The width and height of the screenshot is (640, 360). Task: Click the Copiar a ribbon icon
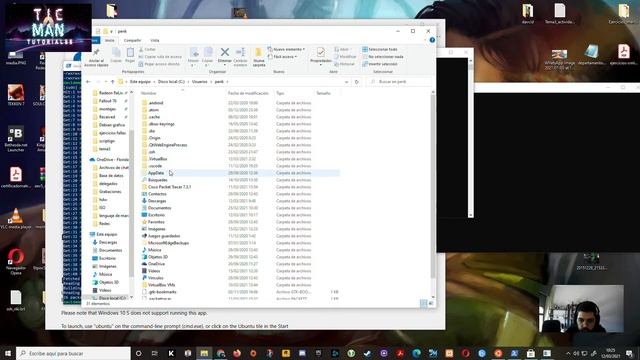[208, 53]
